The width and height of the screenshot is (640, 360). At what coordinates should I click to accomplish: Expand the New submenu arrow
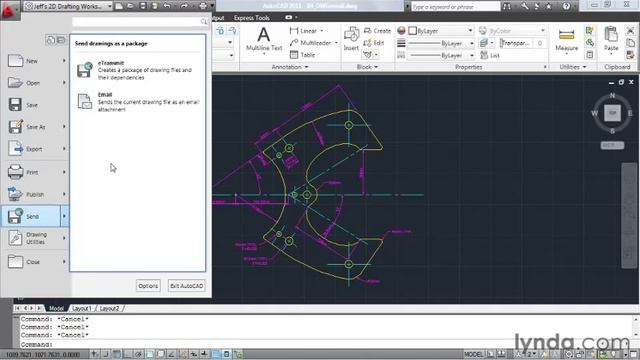coord(64,61)
